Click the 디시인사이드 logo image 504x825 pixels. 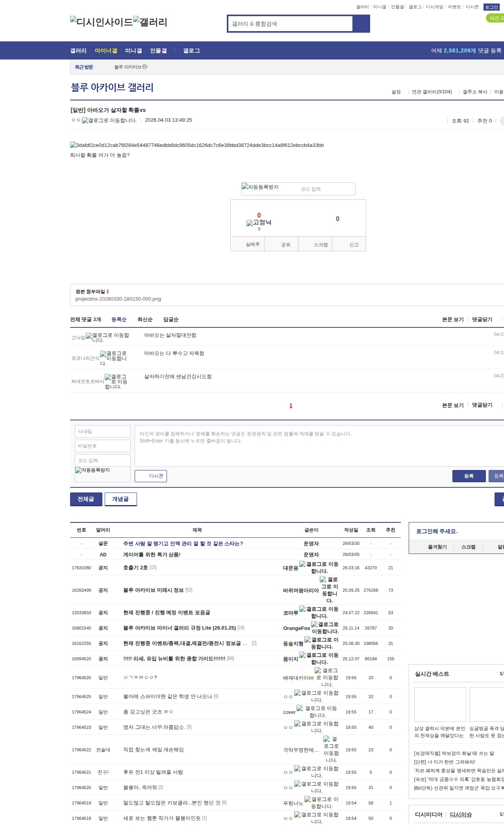[x=101, y=22]
